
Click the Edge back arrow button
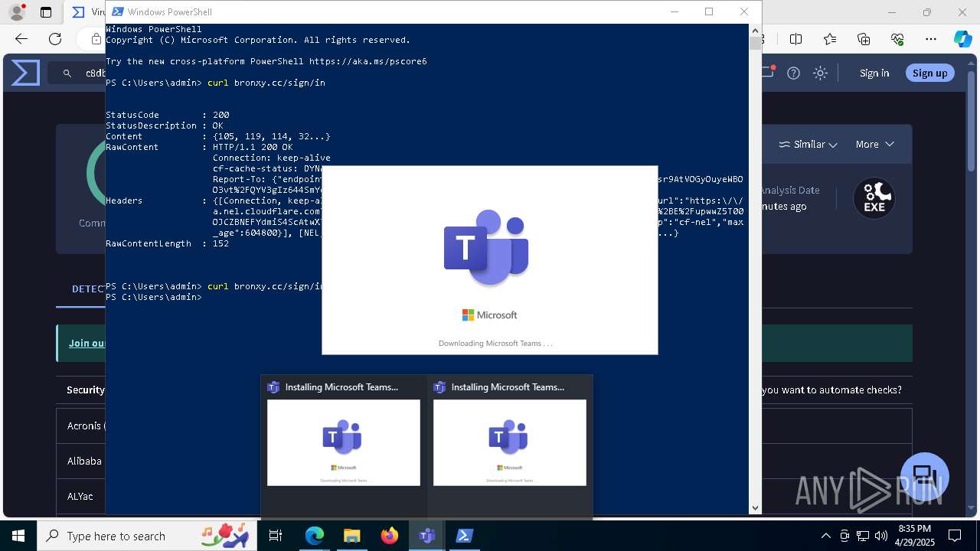pyautogui.click(x=21, y=39)
